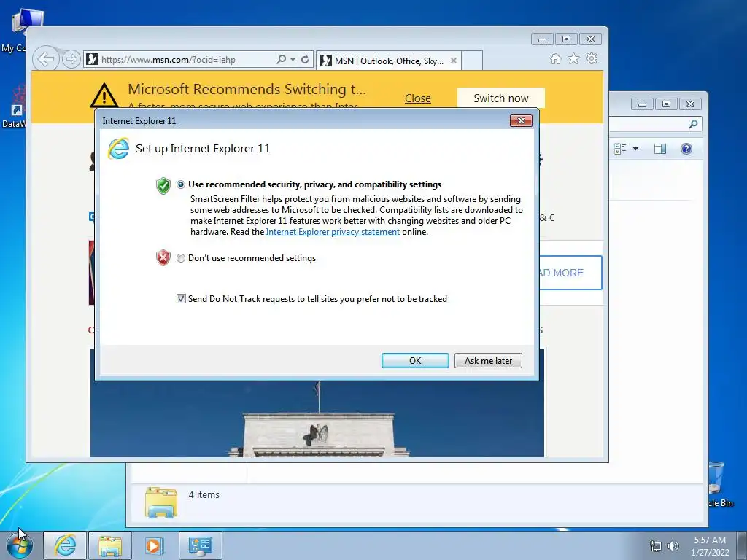Click Change your view icon in Explorer

pyautogui.click(x=620, y=149)
